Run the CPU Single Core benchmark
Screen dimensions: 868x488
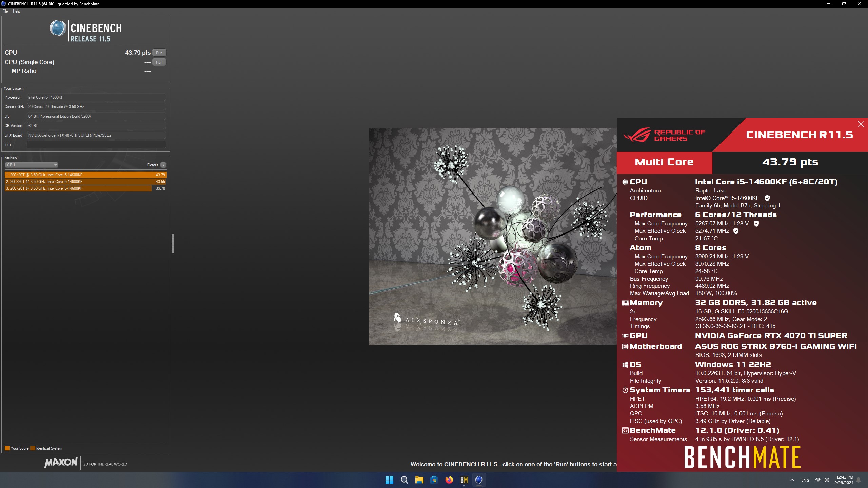point(159,62)
